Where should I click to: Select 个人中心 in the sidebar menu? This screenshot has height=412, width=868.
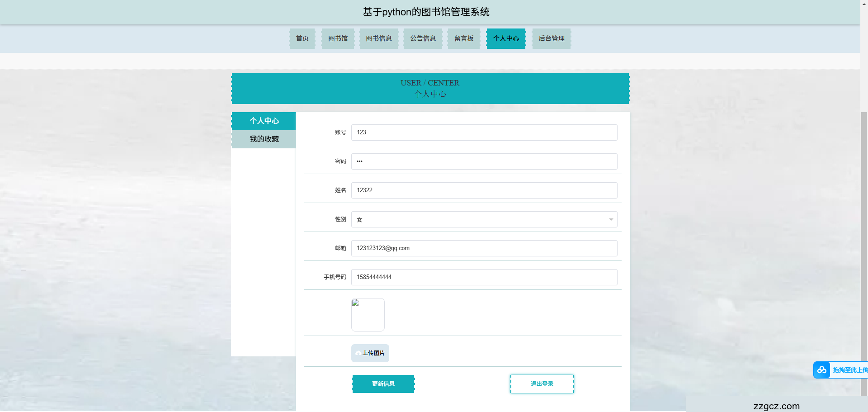pos(264,121)
